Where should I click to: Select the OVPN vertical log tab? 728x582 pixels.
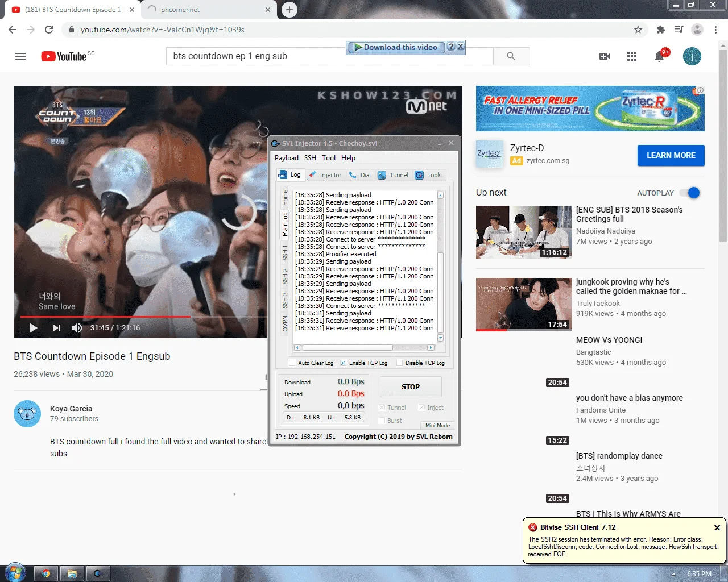click(x=285, y=324)
